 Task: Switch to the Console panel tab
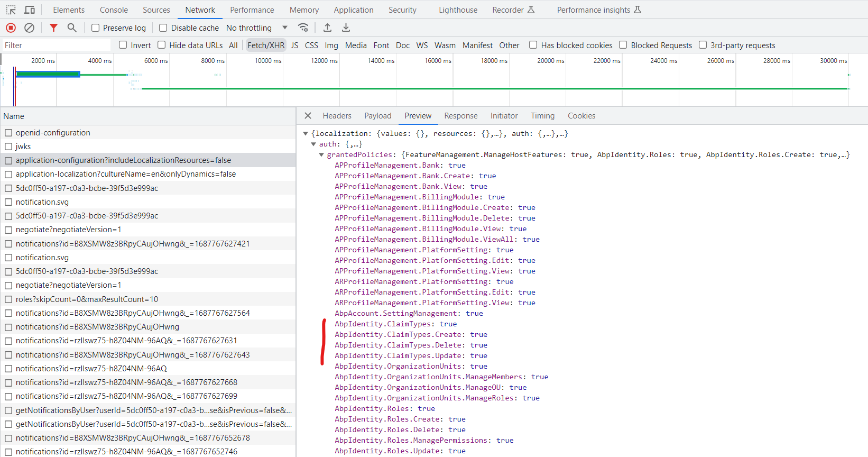114,10
